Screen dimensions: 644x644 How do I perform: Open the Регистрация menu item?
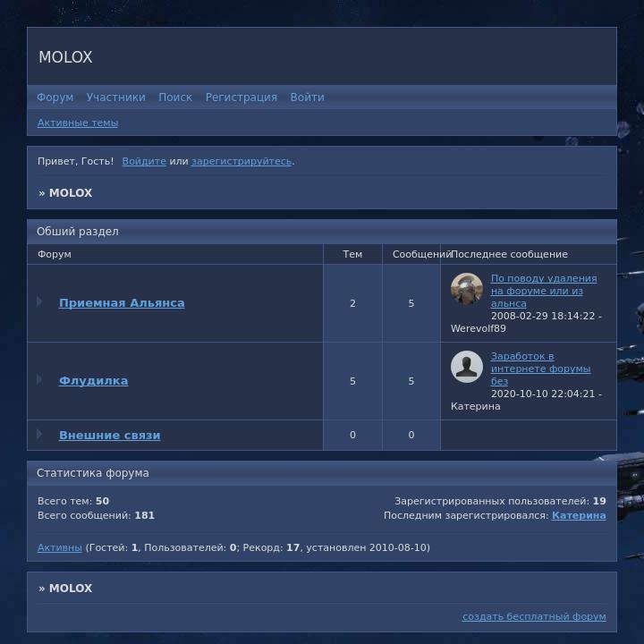[241, 97]
